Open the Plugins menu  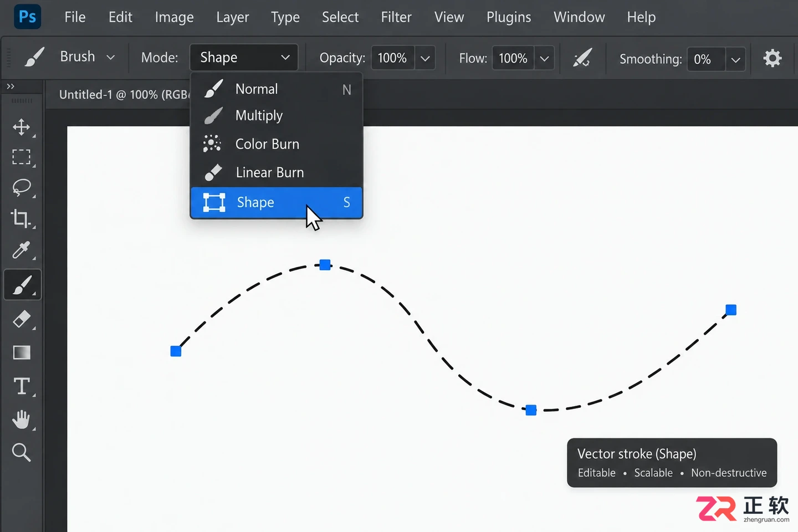coord(509,17)
